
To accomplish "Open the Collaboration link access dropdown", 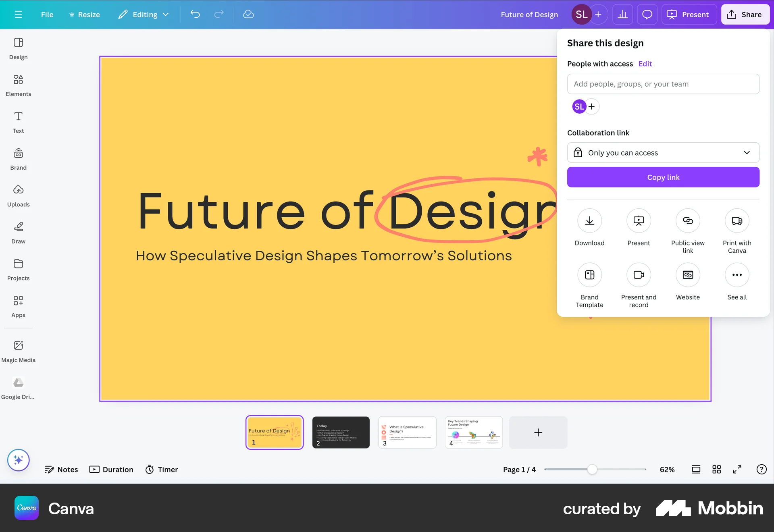I will coord(663,152).
